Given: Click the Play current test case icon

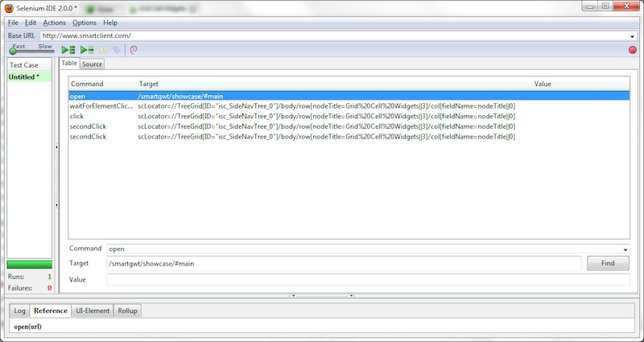Looking at the screenshot, I should [86, 50].
